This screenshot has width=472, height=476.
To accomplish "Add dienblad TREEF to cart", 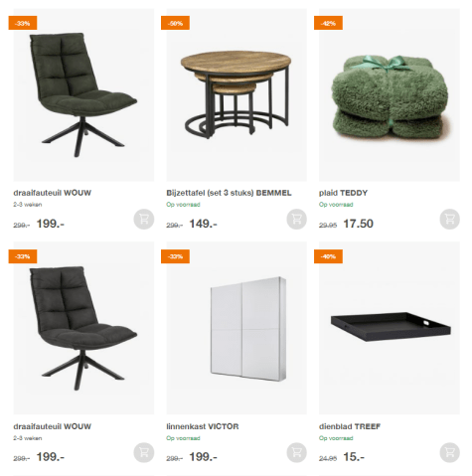I will (449, 452).
